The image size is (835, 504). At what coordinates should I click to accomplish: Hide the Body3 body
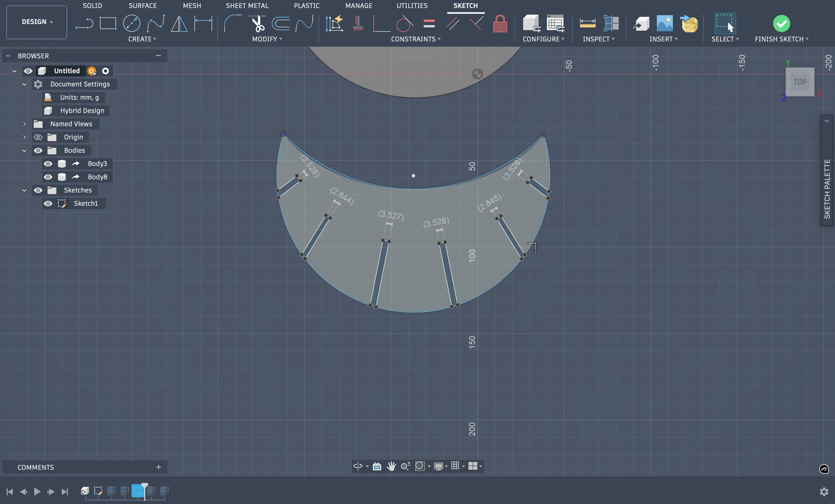[x=48, y=163]
